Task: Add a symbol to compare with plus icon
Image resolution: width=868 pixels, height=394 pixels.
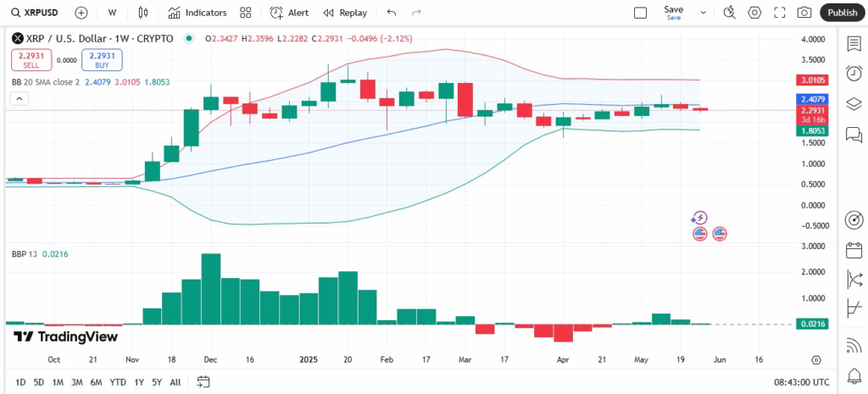Action: click(x=81, y=12)
